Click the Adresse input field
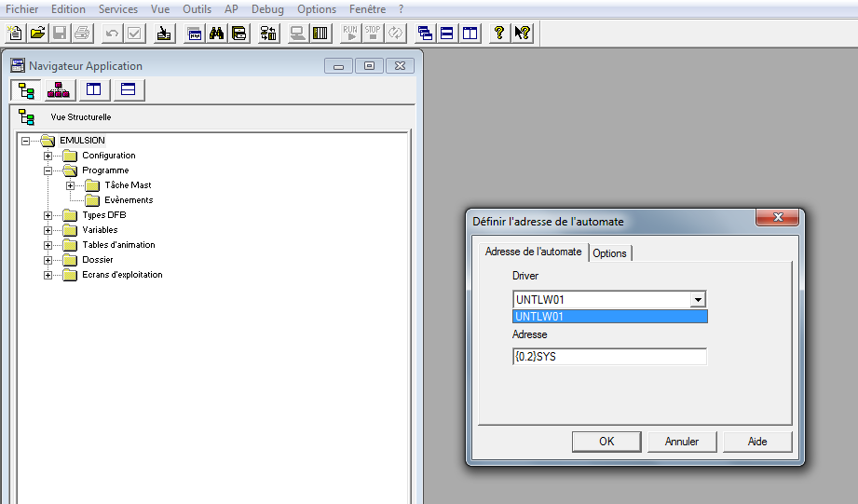This screenshot has height=504, width=858. 609,357
